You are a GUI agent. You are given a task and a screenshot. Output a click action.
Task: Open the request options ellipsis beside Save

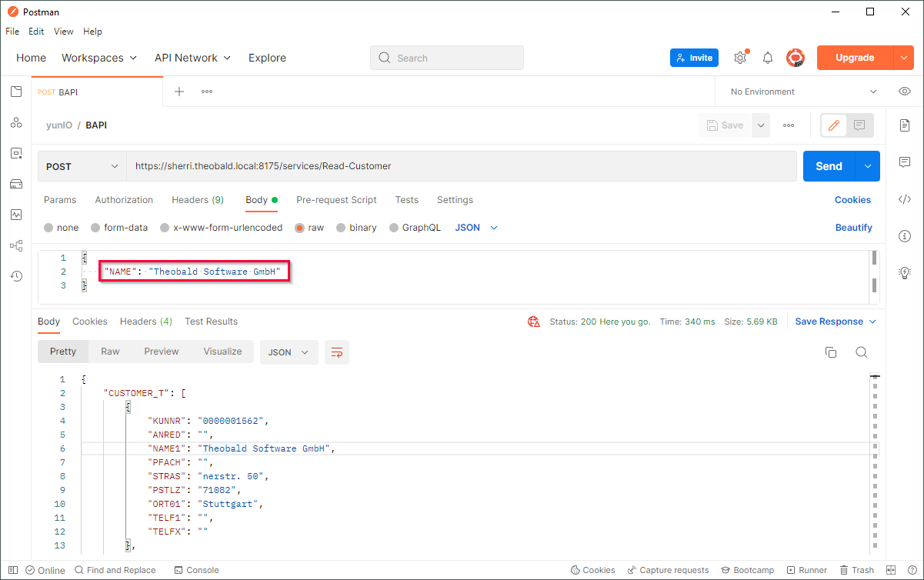coord(789,125)
